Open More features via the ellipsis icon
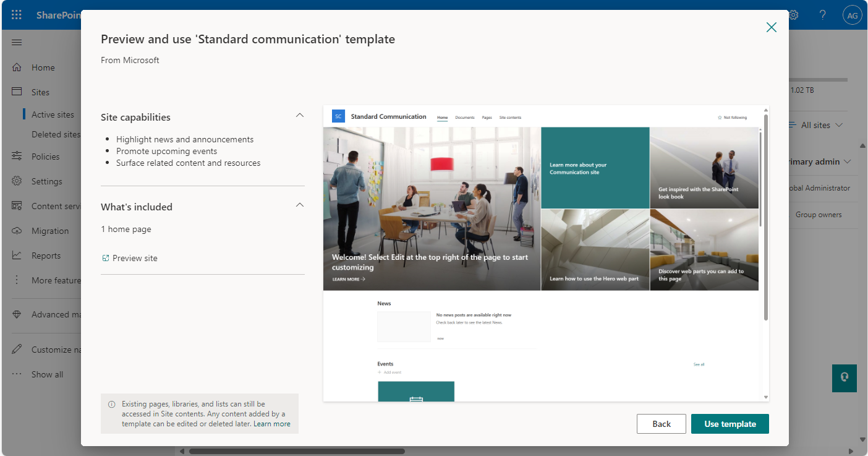This screenshot has height=456, width=868. coord(17,280)
